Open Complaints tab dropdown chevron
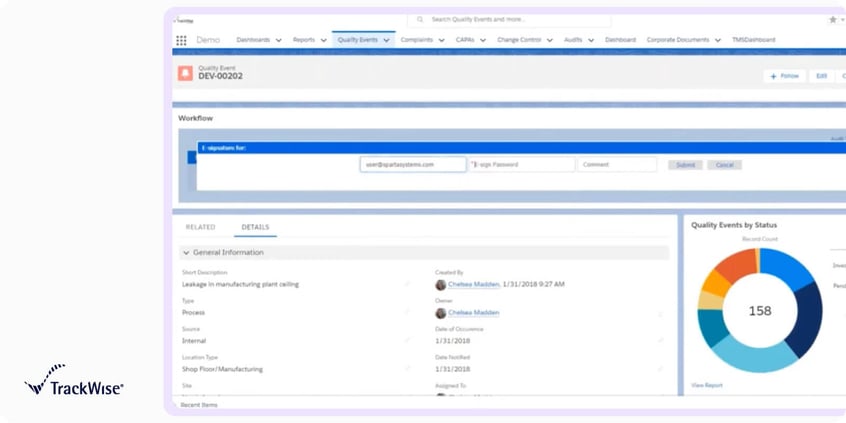 pos(441,40)
